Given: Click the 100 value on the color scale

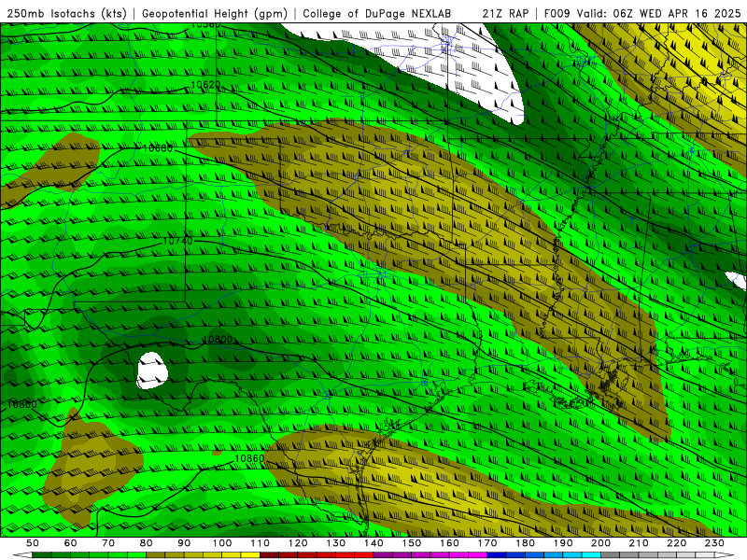Looking at the screenshot, I should 222,543.
